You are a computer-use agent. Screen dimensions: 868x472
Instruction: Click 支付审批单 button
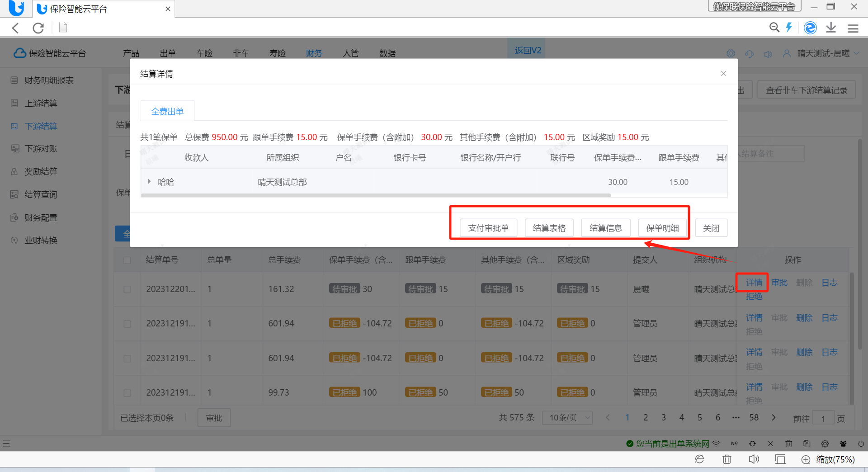coord(488,228)
